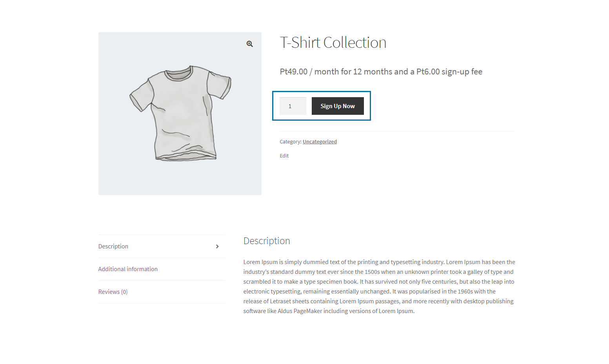
Task: Open the Reviews (0) tab
Action: [113, 292]
